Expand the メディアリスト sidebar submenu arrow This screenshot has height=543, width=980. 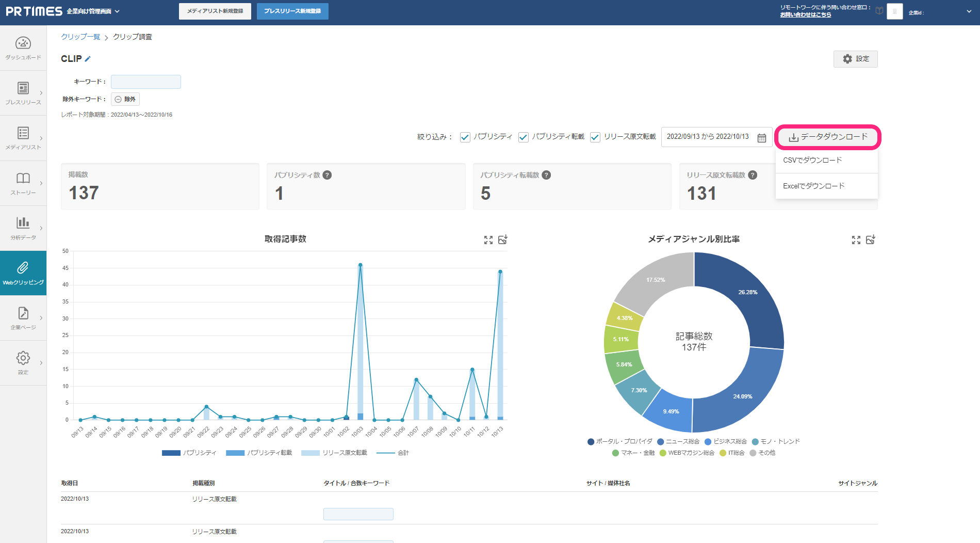[x=41, y=138]
